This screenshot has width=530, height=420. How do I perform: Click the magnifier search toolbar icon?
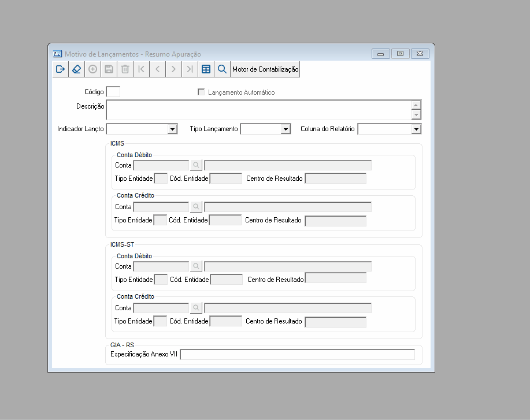coord(222,69)
